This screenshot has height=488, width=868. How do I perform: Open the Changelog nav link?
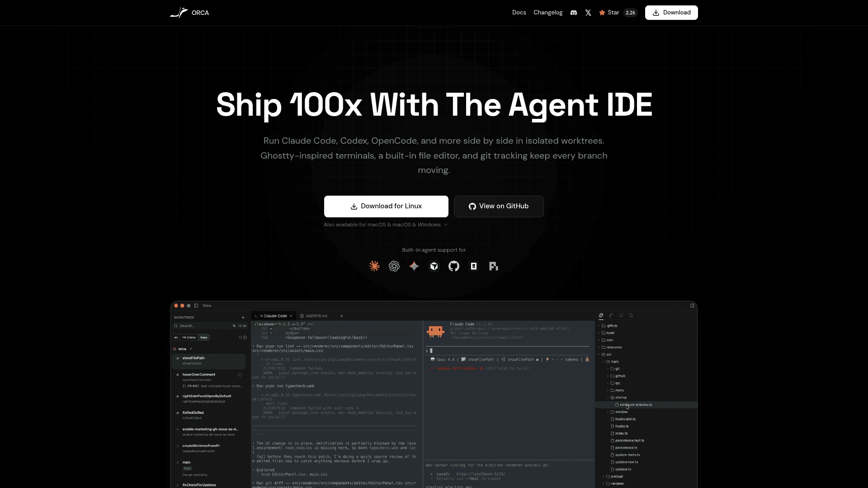[x=548, y=13]
